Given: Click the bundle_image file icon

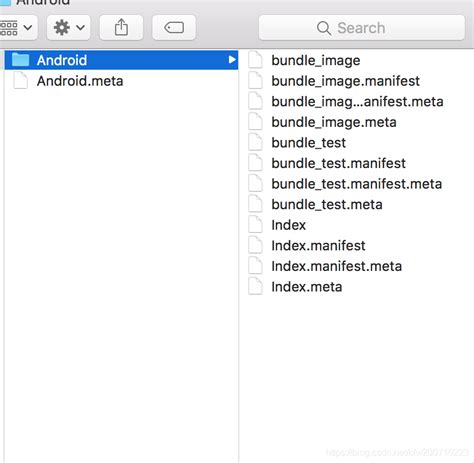Looking at the screenshot, I should click(256, 60).
